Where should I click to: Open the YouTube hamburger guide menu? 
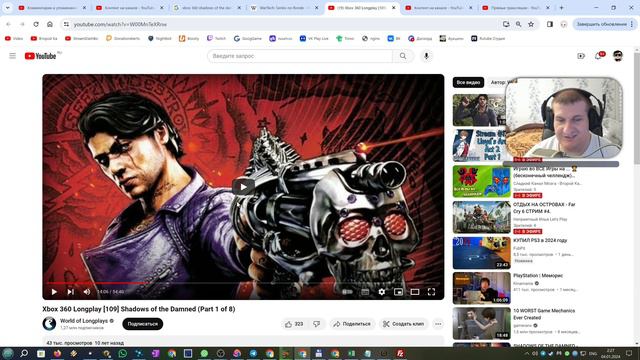[x=13, y=56]
